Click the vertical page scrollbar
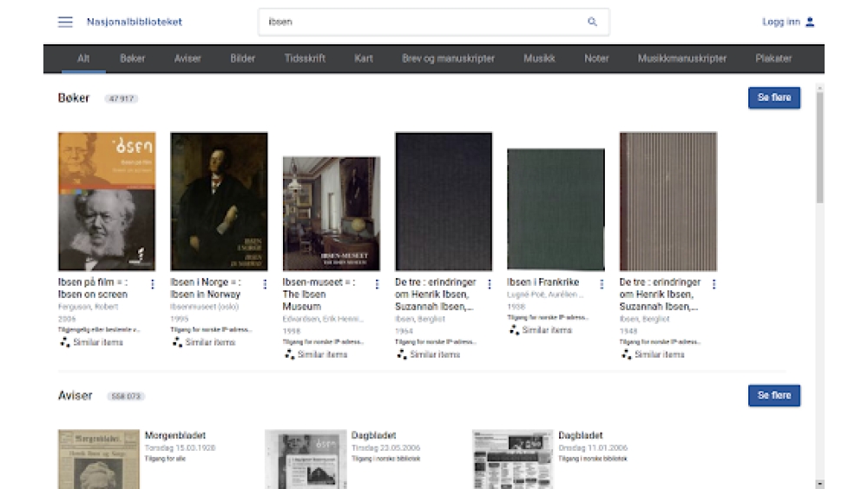Screen dimensions: 868x489 tap(819, 148)
